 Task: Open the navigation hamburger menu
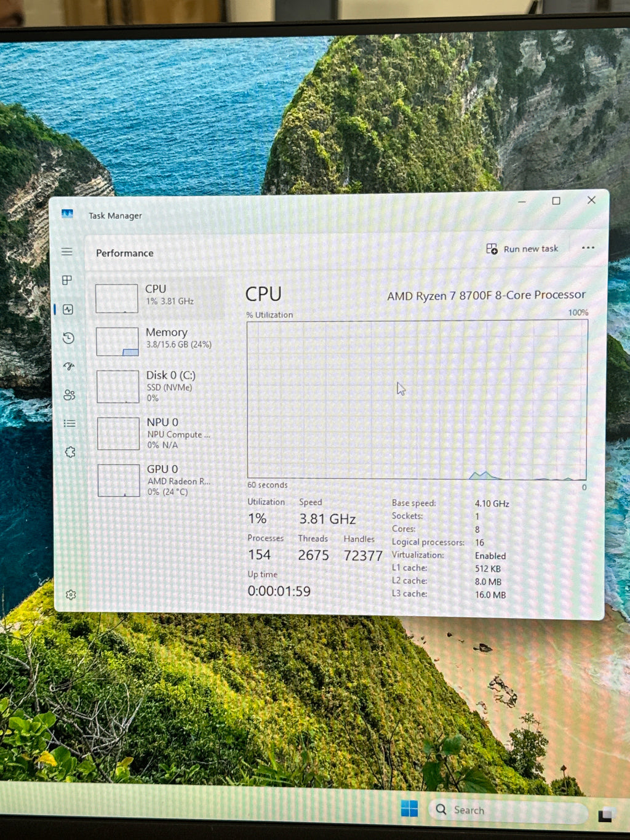click(x=67, y=252)
